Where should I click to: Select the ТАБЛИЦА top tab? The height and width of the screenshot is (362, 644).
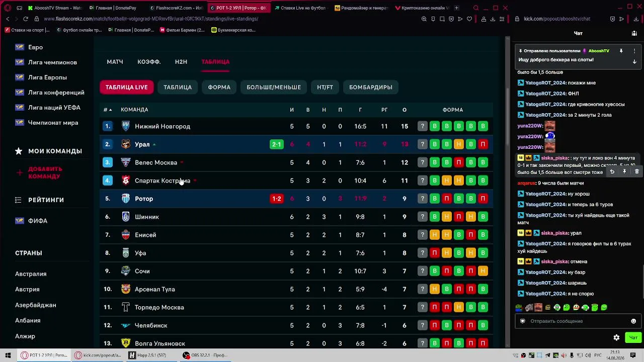point(215,62)
